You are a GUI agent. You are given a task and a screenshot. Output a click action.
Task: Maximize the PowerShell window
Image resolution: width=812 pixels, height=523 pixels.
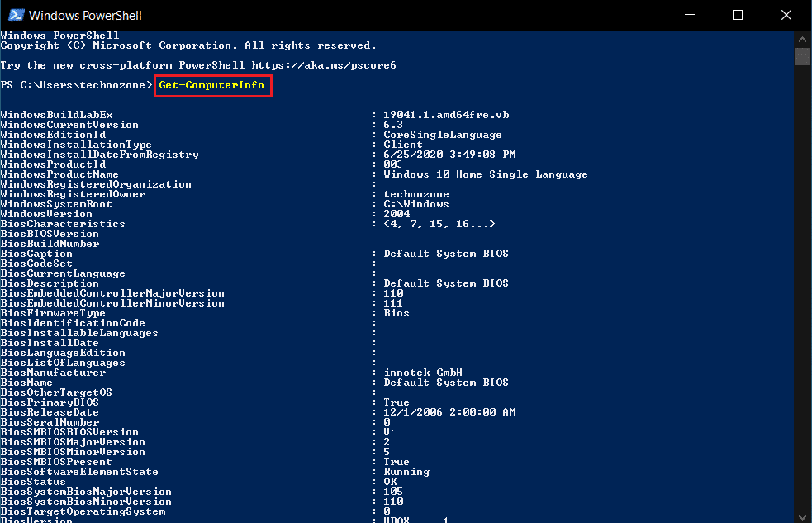coord(738,15)
